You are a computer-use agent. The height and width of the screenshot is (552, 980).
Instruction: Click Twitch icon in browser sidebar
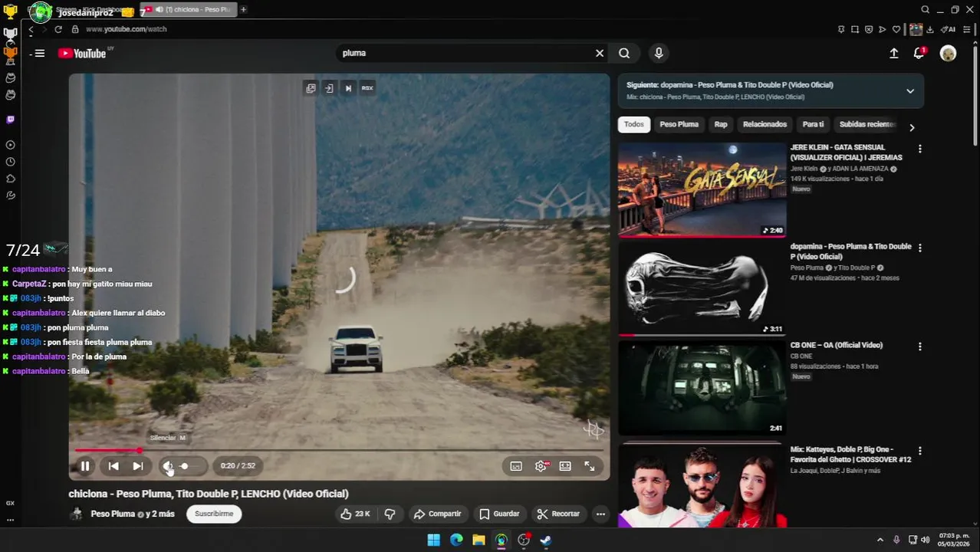(x=10, y=120)
